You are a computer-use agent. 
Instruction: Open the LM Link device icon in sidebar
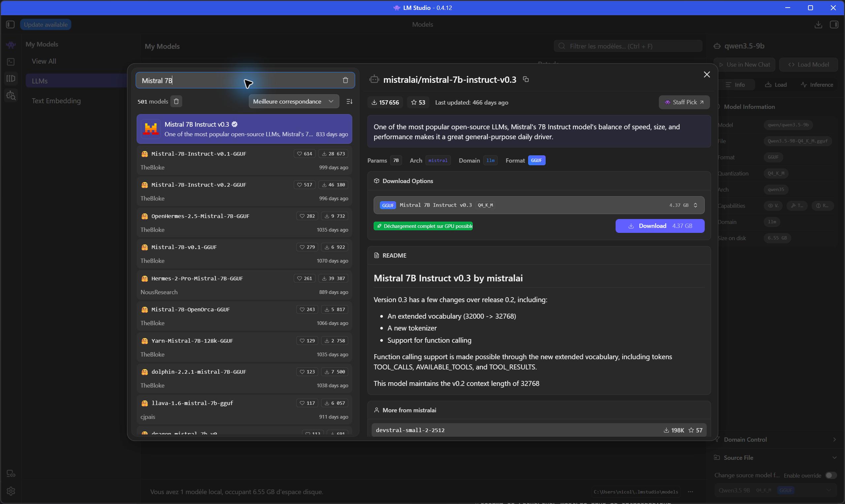(11, 473)
